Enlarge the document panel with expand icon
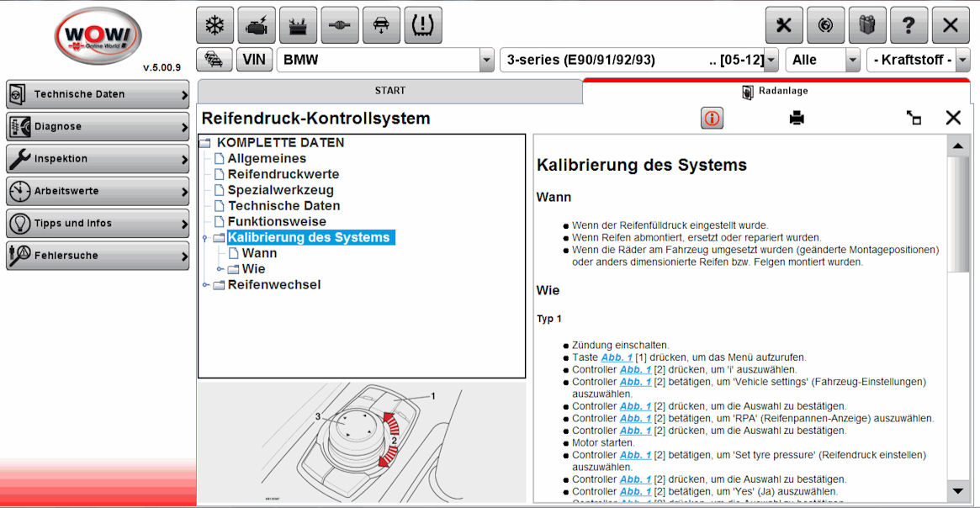Image resolution: width=980 pixels, height=508 pixels. click(x=914, y=118)
